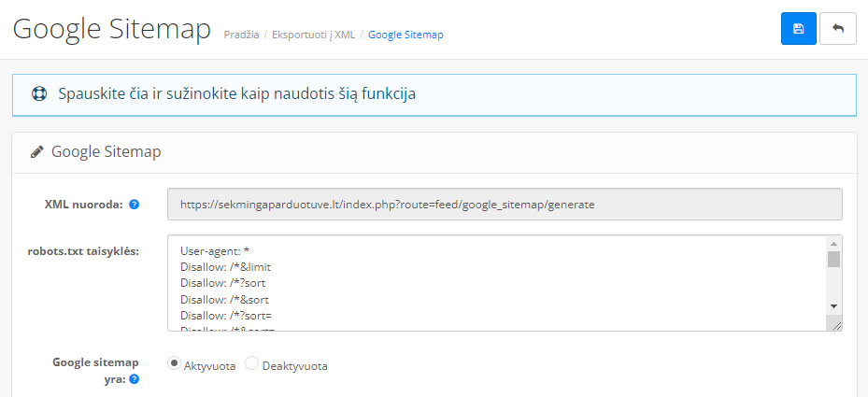Screen dimensions: 868x397
Task: Click the textarea resize grip corner
Action: coord(836,326)
